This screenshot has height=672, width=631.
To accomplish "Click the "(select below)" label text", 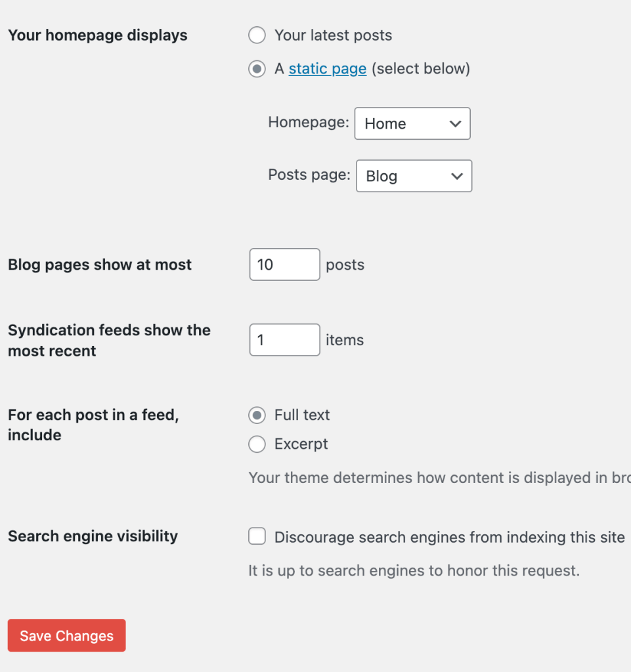I will coord(420,69).
